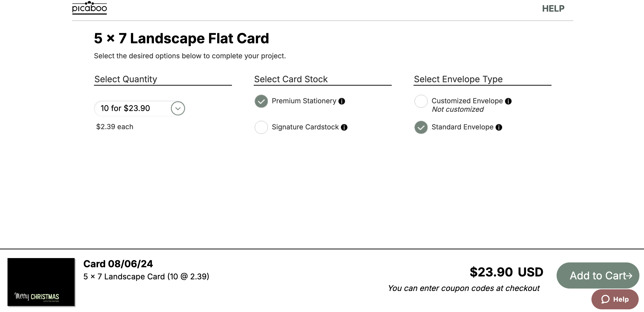Open the Signature Cardstock info icon
This screenshot has width=644, height=312.
344,127
